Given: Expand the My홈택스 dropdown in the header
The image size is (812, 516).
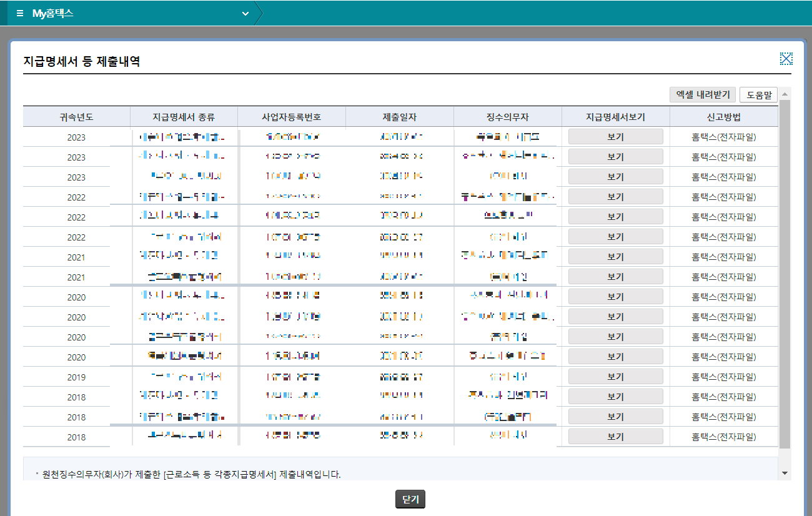Looking at the screenshot, I should [245, 12].
